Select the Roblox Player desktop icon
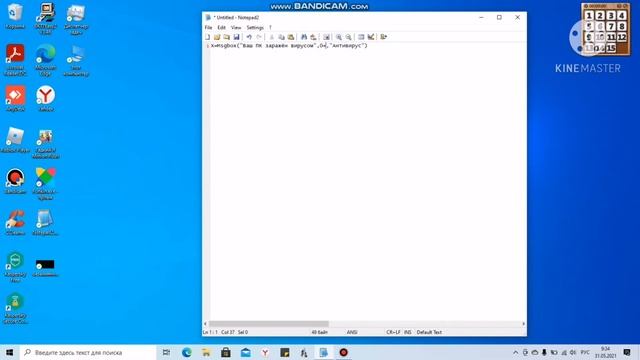 click(15, 140)
